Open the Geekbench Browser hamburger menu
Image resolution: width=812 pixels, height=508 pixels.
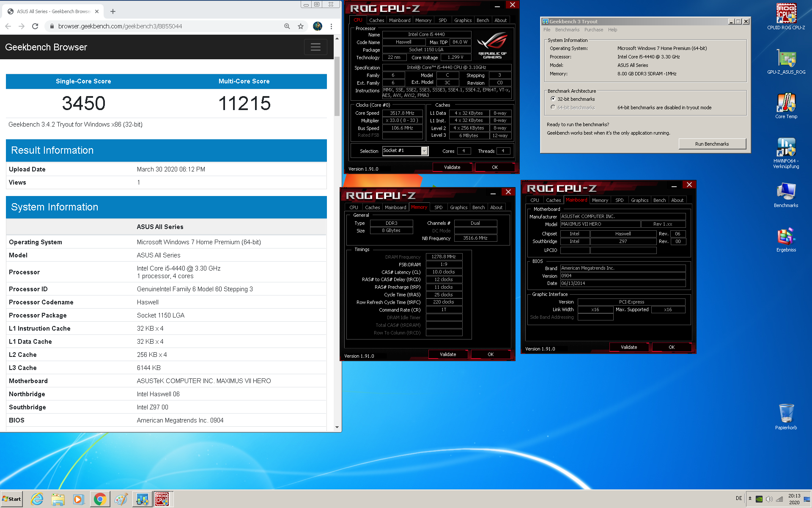click(315, 47)
